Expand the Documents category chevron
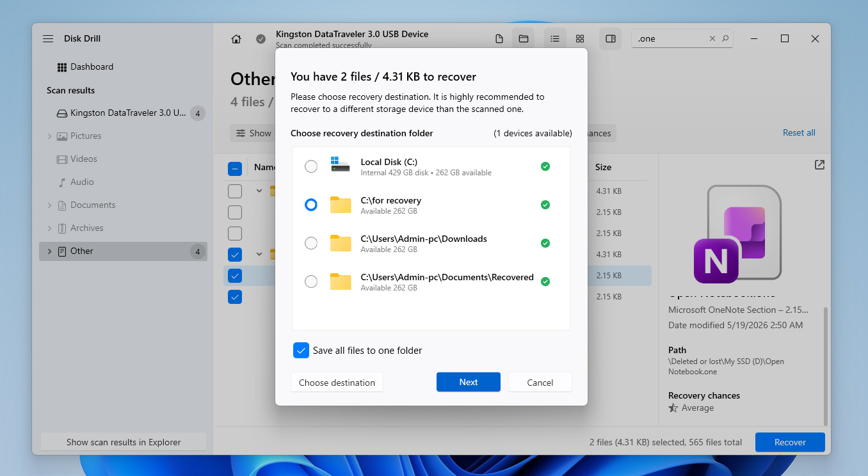 click(50, 205)
